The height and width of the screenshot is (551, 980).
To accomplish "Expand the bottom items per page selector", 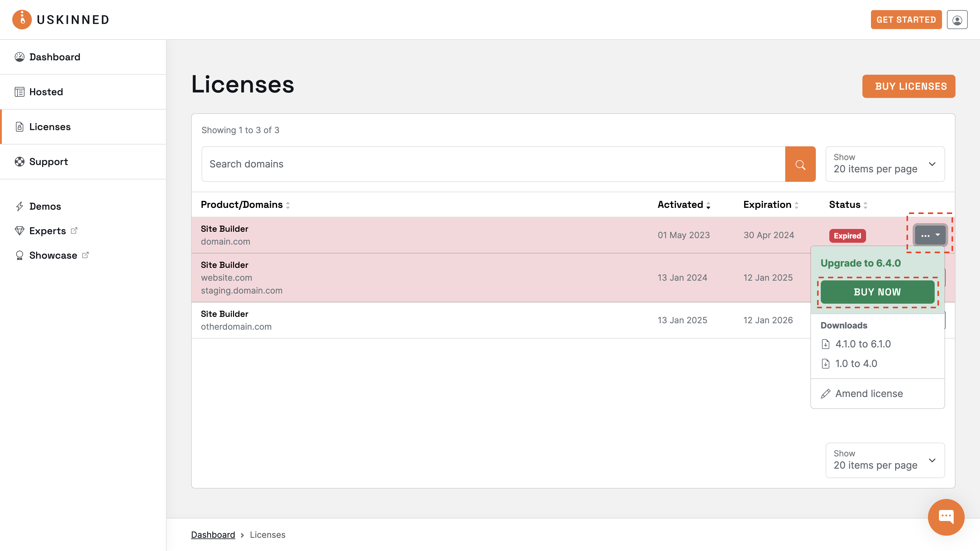I will point(884,460).
